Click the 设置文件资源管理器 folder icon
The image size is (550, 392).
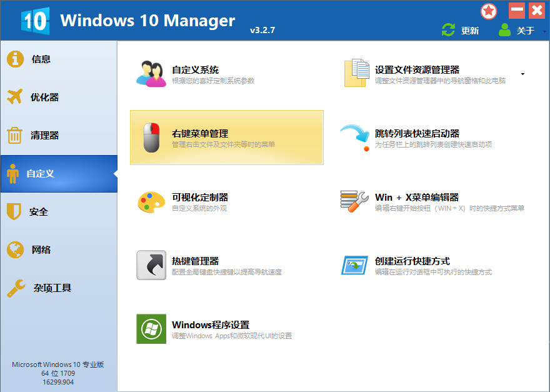(355, 73)
